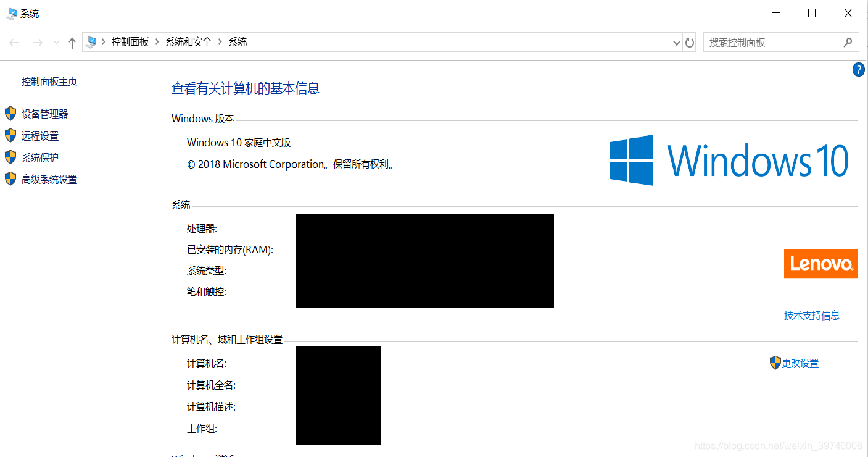Viewport: 868px width, 457px height.
Task: Open 远程设置 link
Action: click(x=40, y=136)
